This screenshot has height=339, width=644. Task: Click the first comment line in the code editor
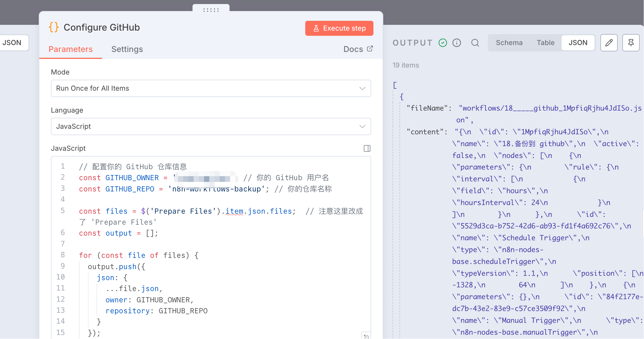[x=133, y=167]
